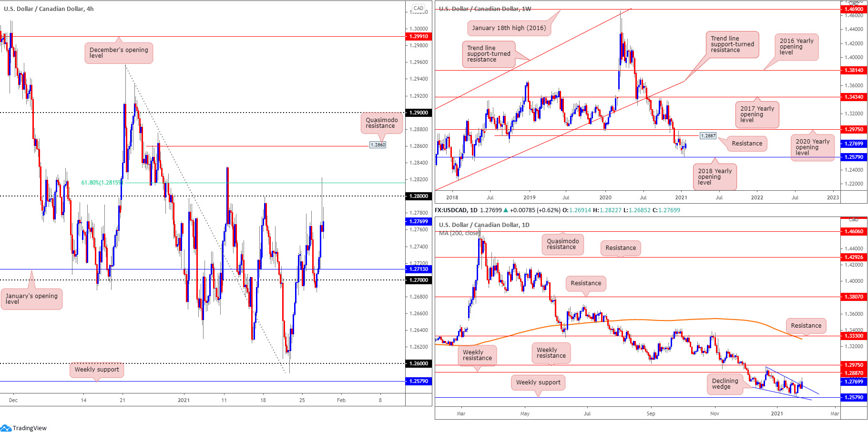Click the 2020 Yearly opening level callout
The height and width of the screenshot is (434, 868).
tap(813, 147)
